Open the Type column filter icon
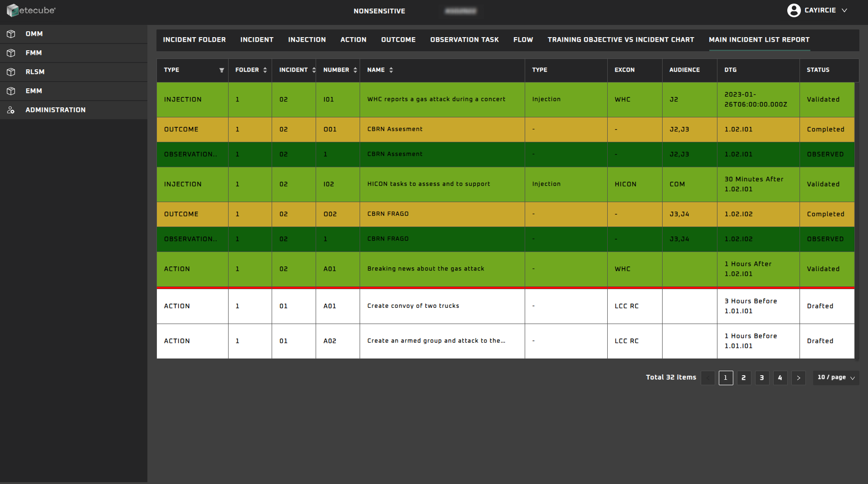This screenshot has width=868, height=484. [x=222, y=70]
